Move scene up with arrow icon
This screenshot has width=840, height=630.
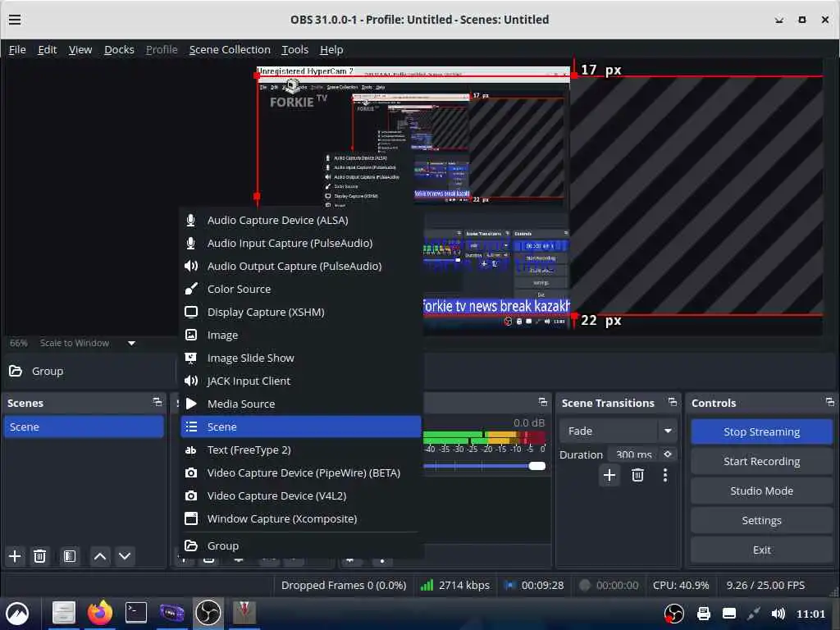pos(99,556)
